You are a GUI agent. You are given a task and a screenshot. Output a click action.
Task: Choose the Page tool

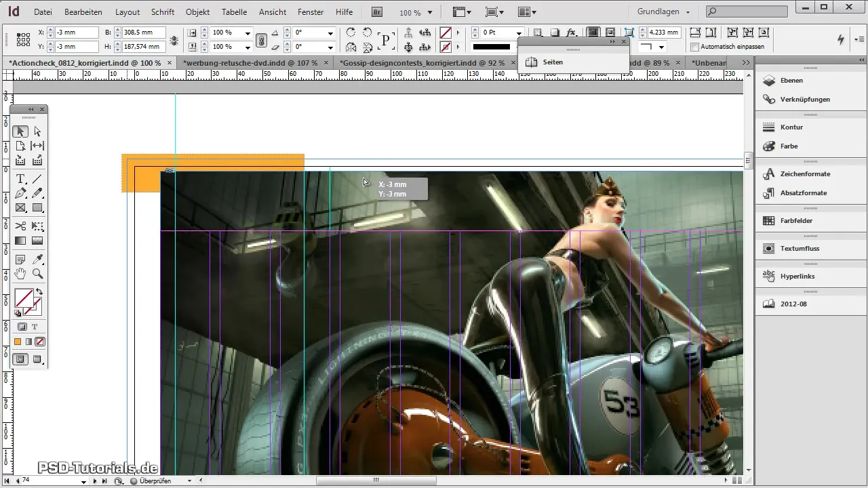click(x=20, y=146)
